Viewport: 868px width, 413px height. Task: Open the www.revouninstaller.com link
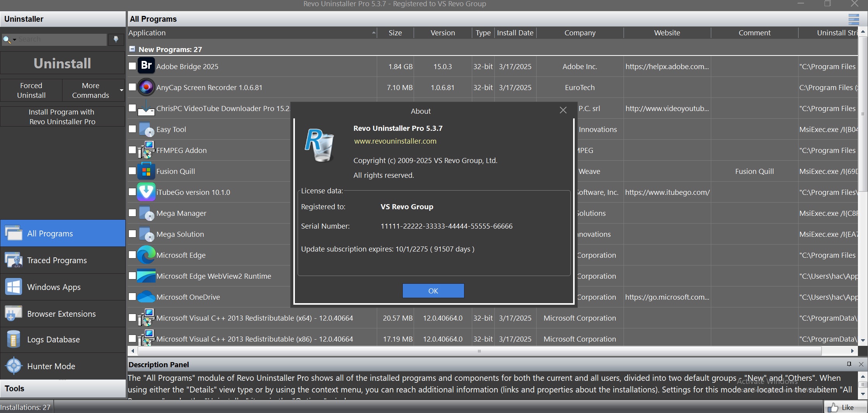[395, 141]
